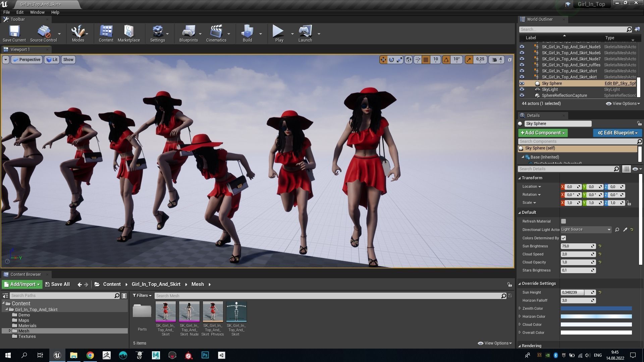Toggle grid snapping icon in viewport
This screenshot has width=644, height=362.
(426, 60)
